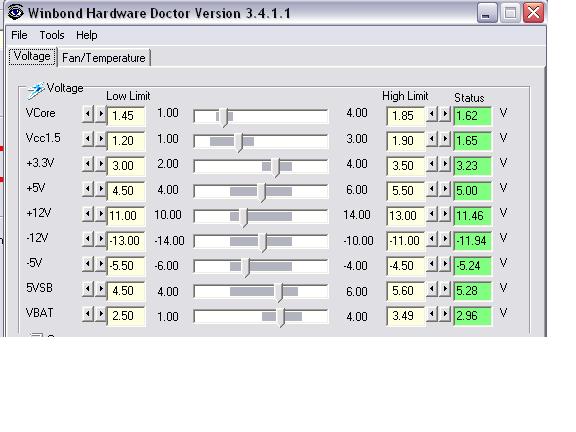Viewport: 576px width, 432px height.
Task: Decrease +5V low limit with left arrow
Action: pos(87,189)
